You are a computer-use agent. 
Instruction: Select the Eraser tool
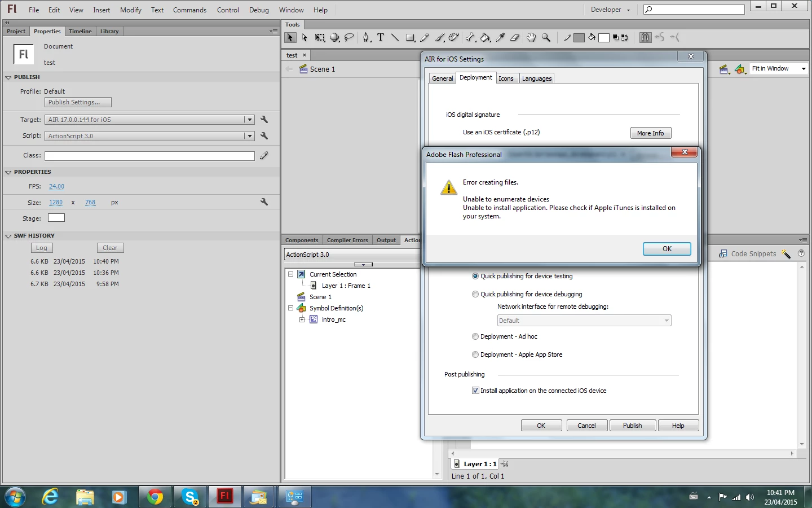(515, 38)
